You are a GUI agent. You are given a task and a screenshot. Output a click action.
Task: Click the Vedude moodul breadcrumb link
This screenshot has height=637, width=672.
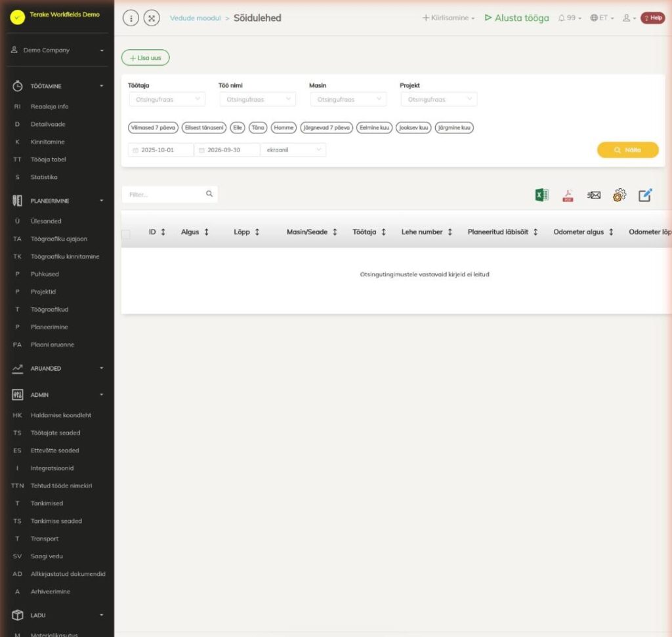point(196,18)
